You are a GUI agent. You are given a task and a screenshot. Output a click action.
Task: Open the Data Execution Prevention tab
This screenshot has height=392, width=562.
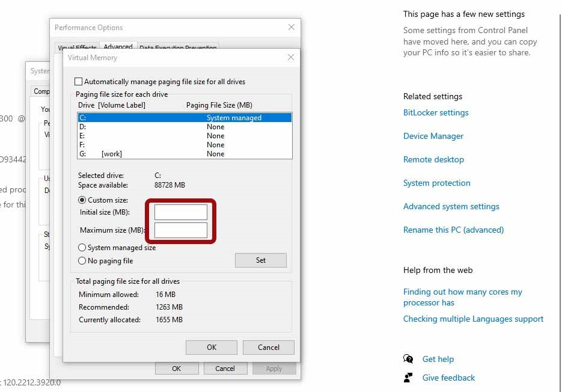[x=178, y=47]
